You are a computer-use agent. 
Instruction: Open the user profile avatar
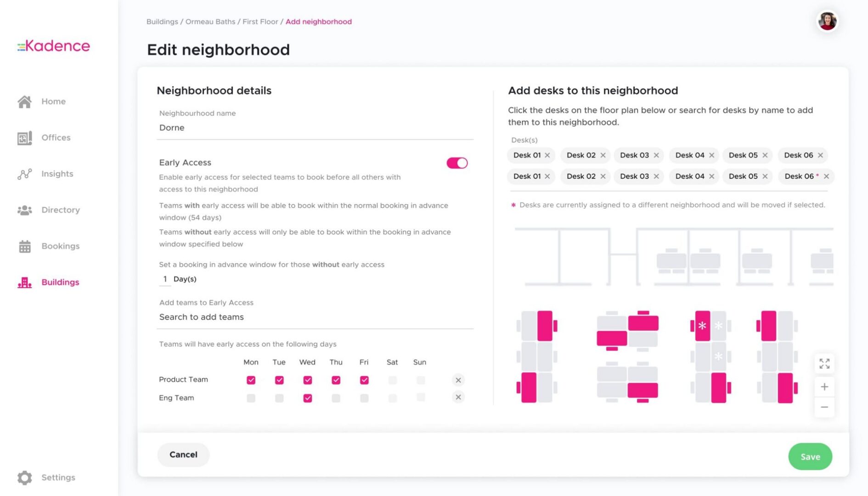(x=827, y=21)
